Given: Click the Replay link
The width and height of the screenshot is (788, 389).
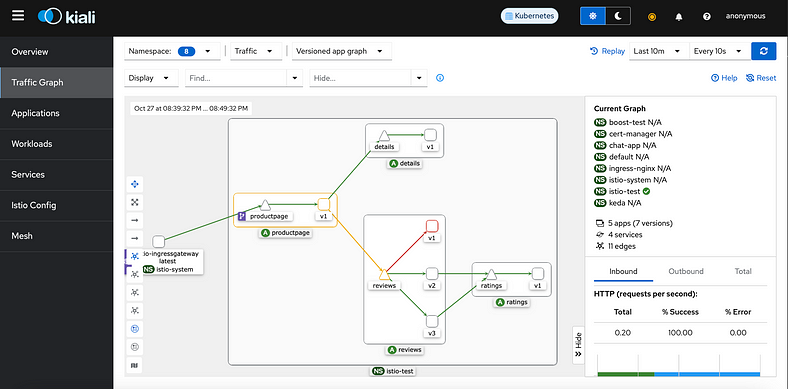Looking at the screenshot, I should tap(607, 51).
